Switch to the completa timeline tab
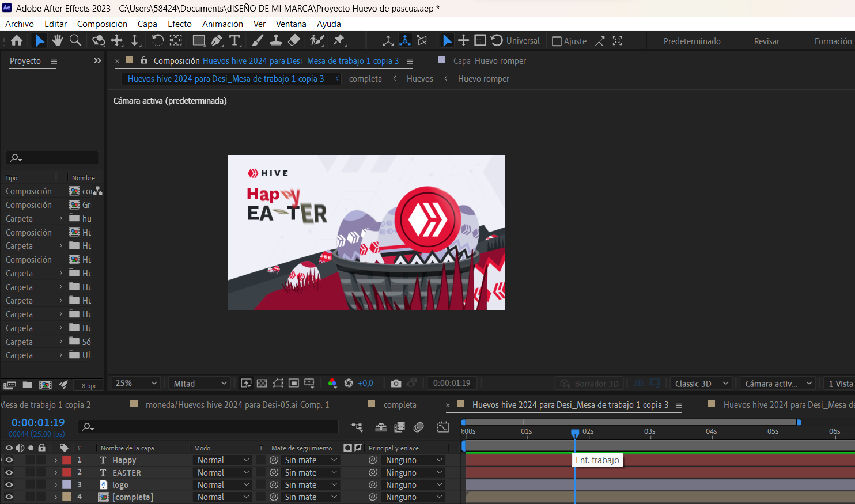Image resolution: width=855 pixels, height=504 pixels. tap(399, 405)
